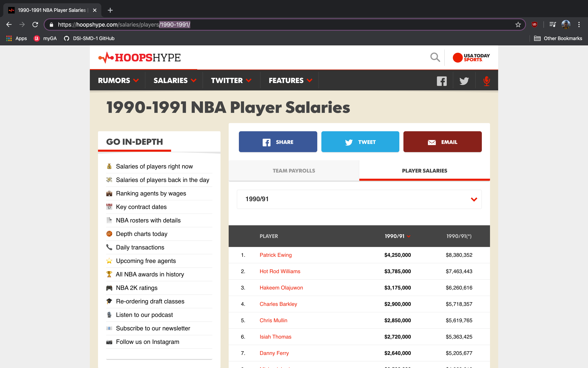Open Hakeem Olajuwon player page
This screenshot has height=368, width=588.
point(281,288)
